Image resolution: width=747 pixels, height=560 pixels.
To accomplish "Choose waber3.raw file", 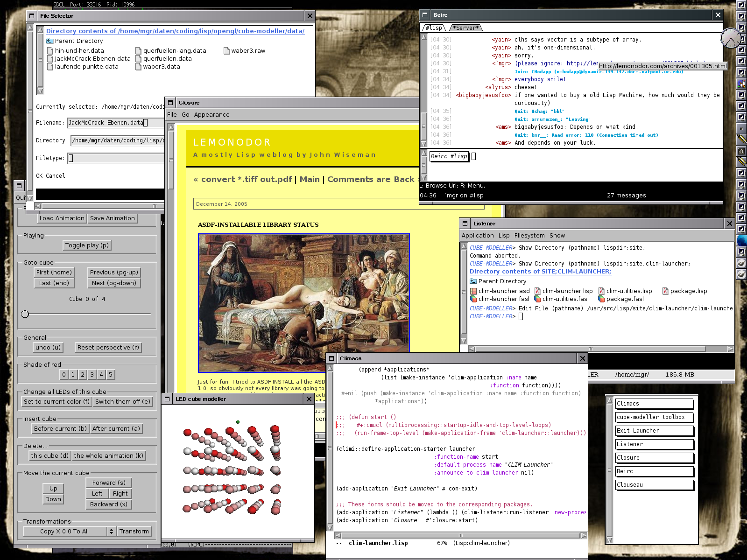I will pyautogui.click(x=245, y=51).
